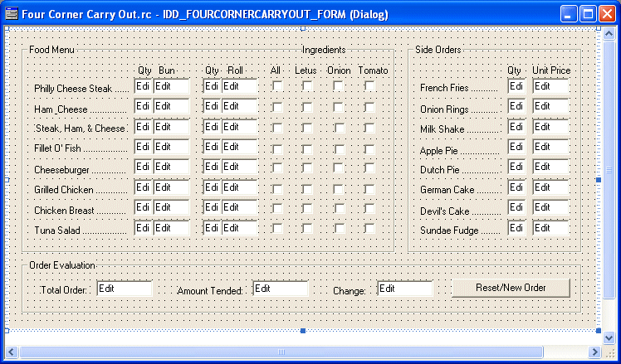The image size is (621, 364).
Task: Click the Qty edit box for Devil's Cake
Action: (516, 207)
